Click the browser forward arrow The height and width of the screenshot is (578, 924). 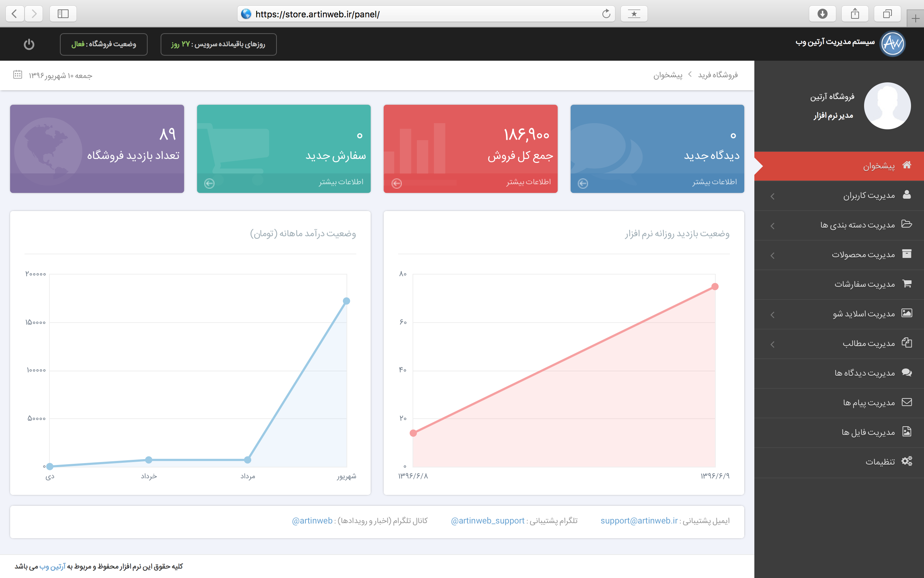pos(34,14)
